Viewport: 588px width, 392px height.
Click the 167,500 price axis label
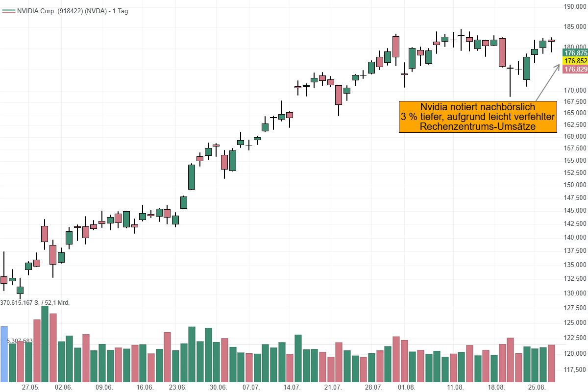pyautogui.click(x=575, y=101)
